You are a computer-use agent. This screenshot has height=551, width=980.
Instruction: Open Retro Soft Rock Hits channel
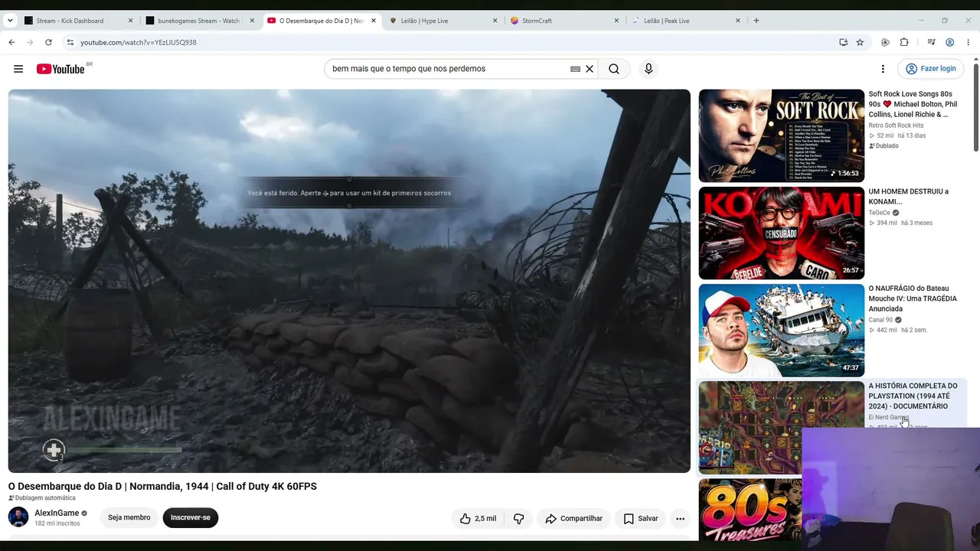pyautogui.click(x=896, y=126)
